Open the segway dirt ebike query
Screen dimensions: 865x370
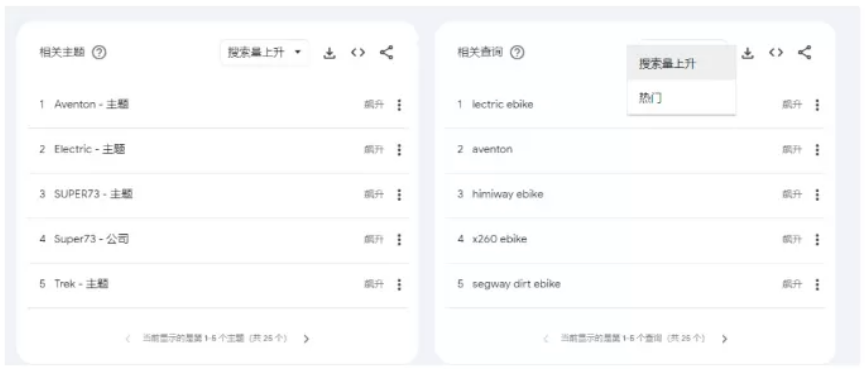tap(516, 284)
